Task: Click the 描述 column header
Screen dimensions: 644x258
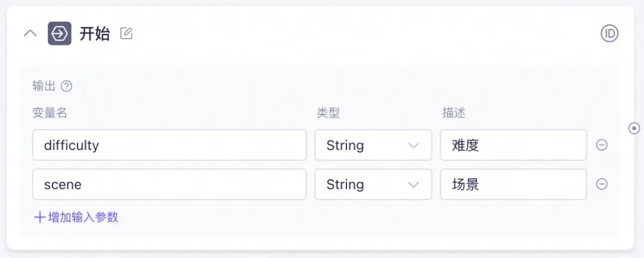Action: pos(453,112)
